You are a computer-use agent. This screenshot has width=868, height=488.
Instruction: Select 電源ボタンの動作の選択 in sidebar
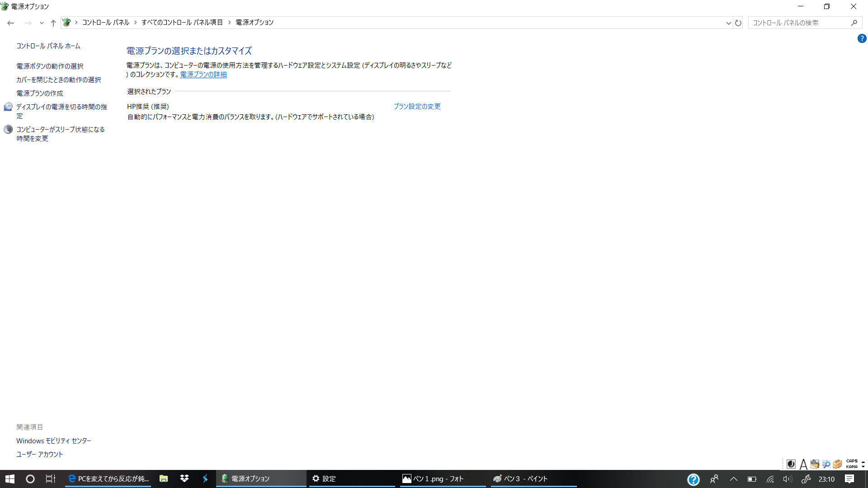tap(50, 66)
